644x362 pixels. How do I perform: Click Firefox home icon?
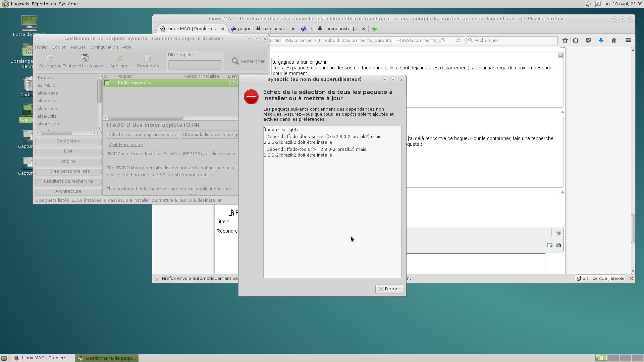[614, 40]
